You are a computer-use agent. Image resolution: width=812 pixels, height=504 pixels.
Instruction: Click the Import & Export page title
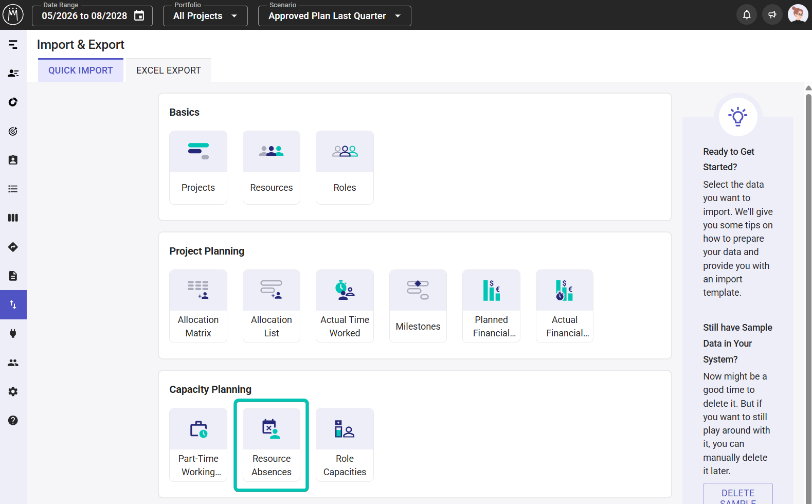[x=81, y=45]
